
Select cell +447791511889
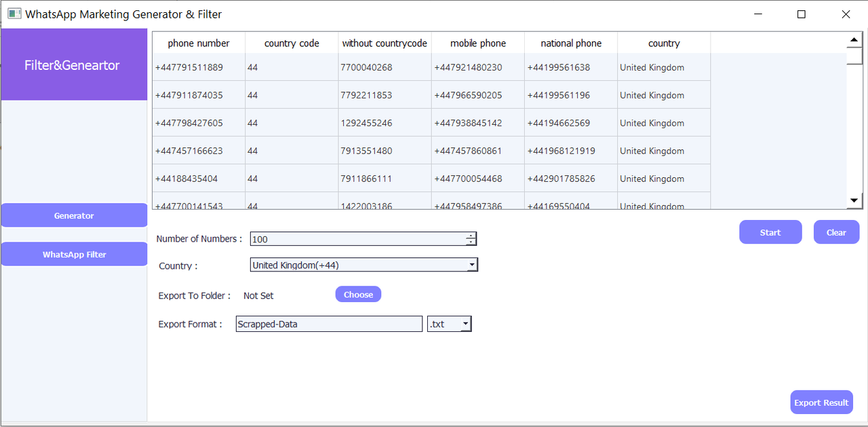pyautogui.click(x=199, y=67)
